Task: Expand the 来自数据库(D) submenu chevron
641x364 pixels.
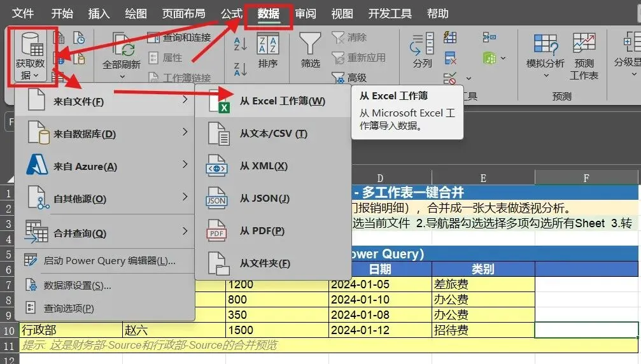Action: click(185, 132)
